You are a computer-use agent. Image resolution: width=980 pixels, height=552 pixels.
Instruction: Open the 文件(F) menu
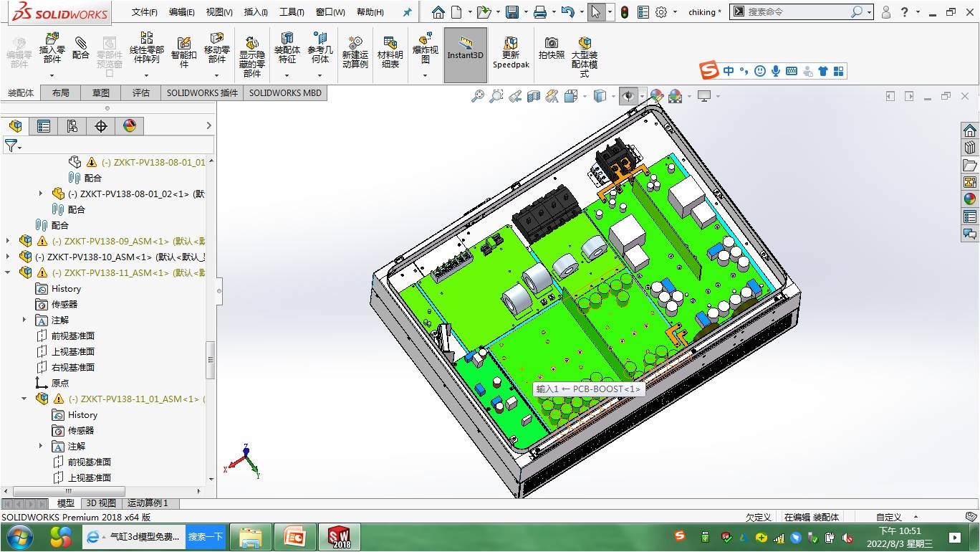[145, 12]
